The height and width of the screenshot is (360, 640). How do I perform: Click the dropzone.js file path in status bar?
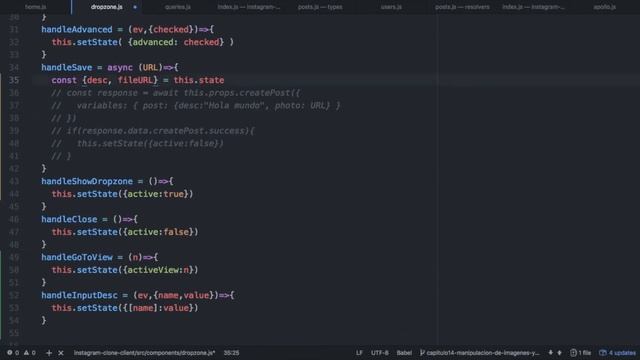coord(144,353)
